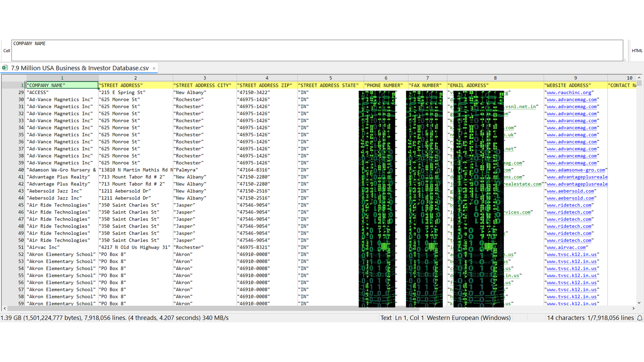Select column header 9
Image resolution: width=644 pixels, height=362 pixels.
click(575, 78)
